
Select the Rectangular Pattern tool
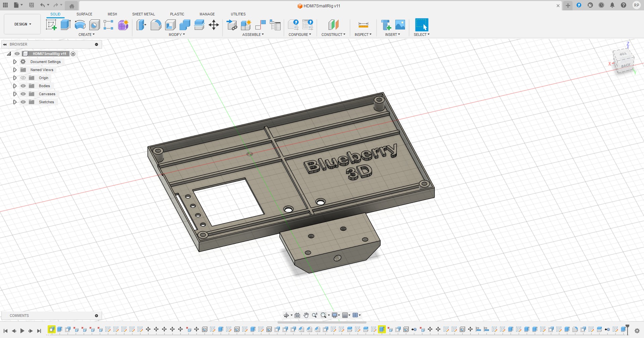pos(108,25)
